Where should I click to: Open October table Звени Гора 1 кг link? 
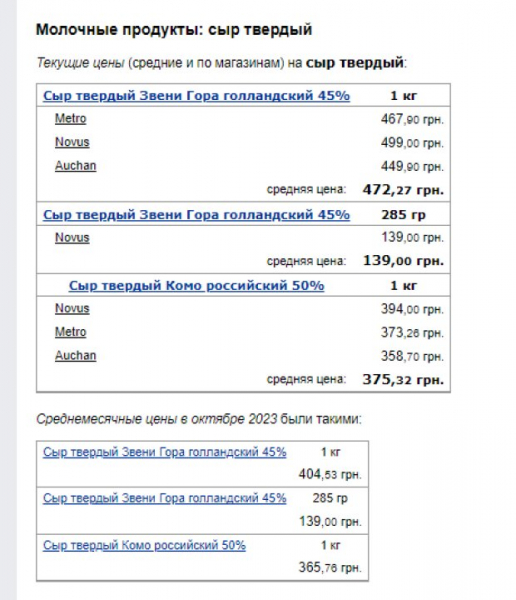point(165,452)
